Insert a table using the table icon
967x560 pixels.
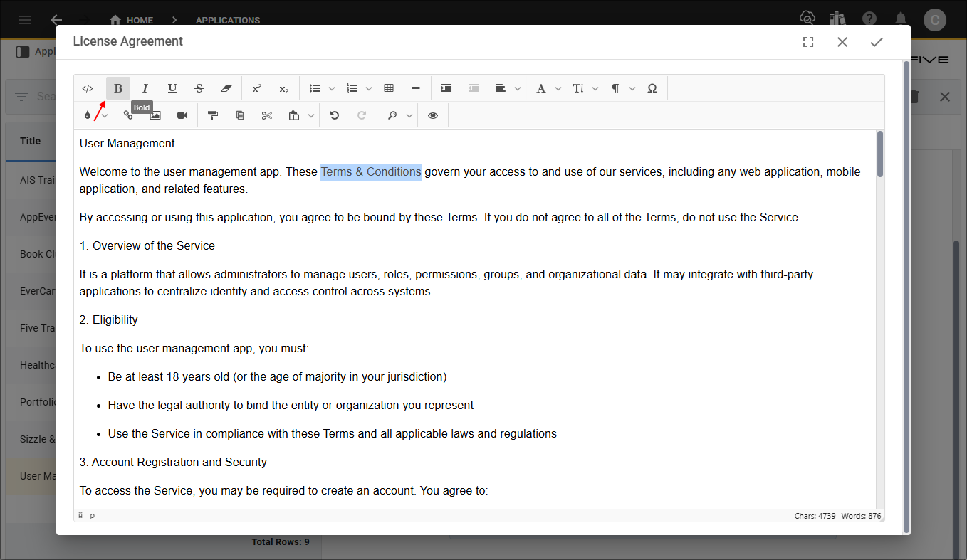coord(389,88)
